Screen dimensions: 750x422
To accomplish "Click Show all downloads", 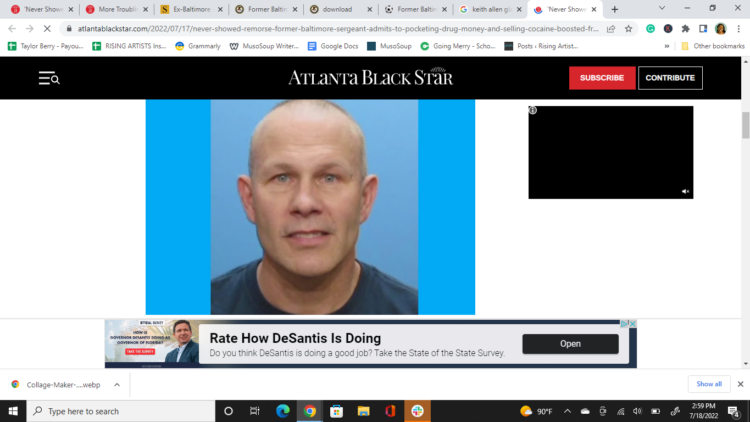I will click(x=709, y=384).
